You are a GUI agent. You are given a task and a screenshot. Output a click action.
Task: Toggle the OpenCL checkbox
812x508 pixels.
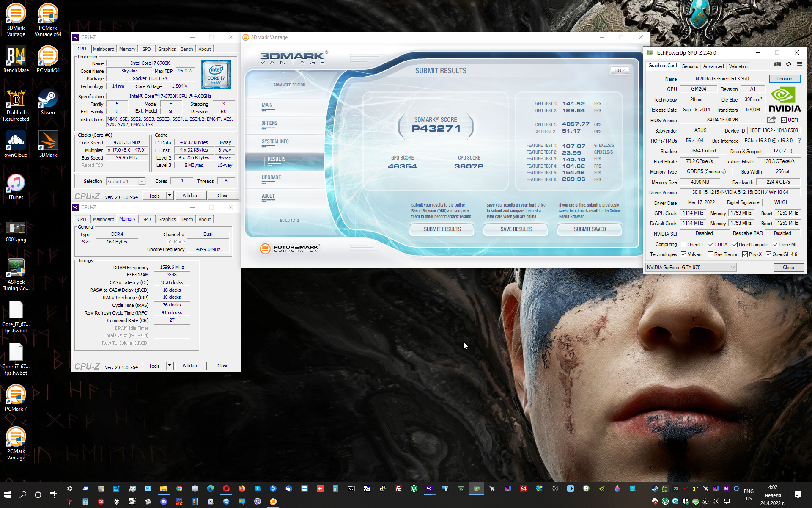coord(683,245)
